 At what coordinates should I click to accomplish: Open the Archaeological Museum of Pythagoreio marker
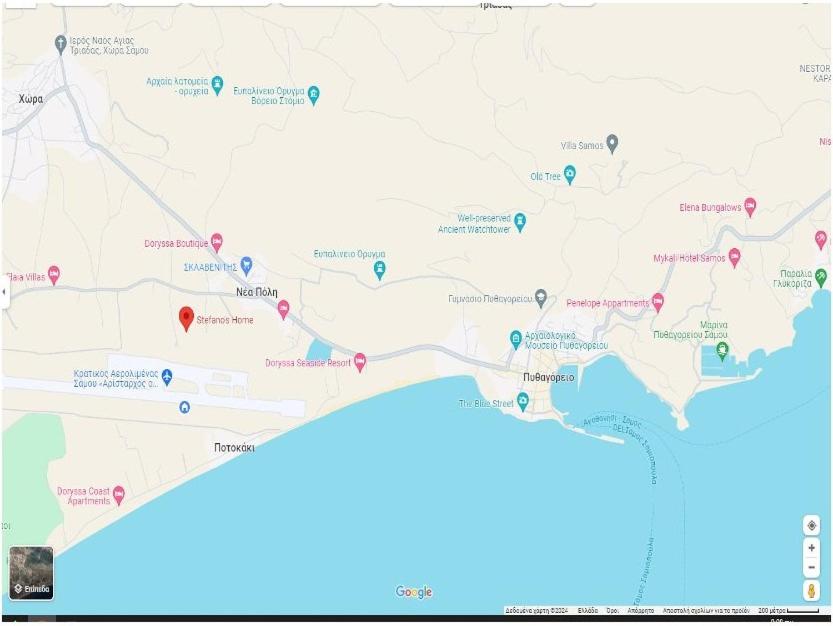pos(515,339)
